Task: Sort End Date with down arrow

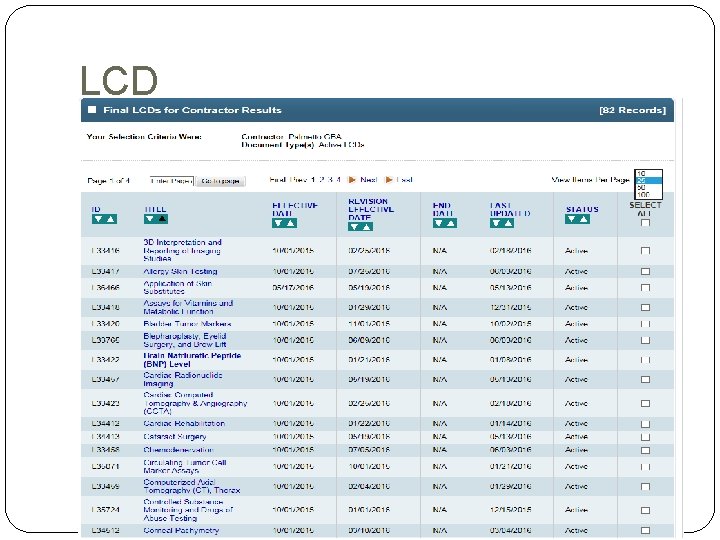Action: 439,223
